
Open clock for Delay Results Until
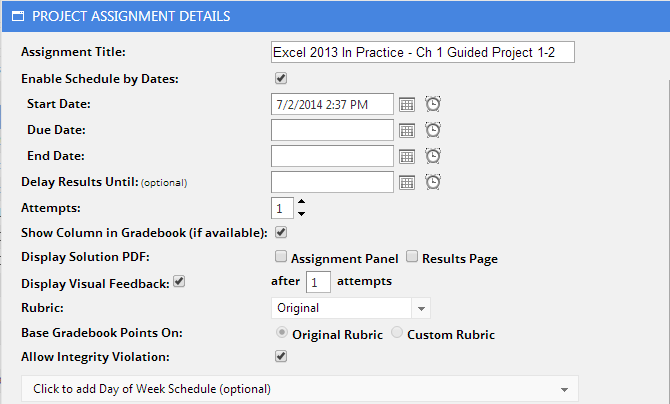[x=433, y=183]
